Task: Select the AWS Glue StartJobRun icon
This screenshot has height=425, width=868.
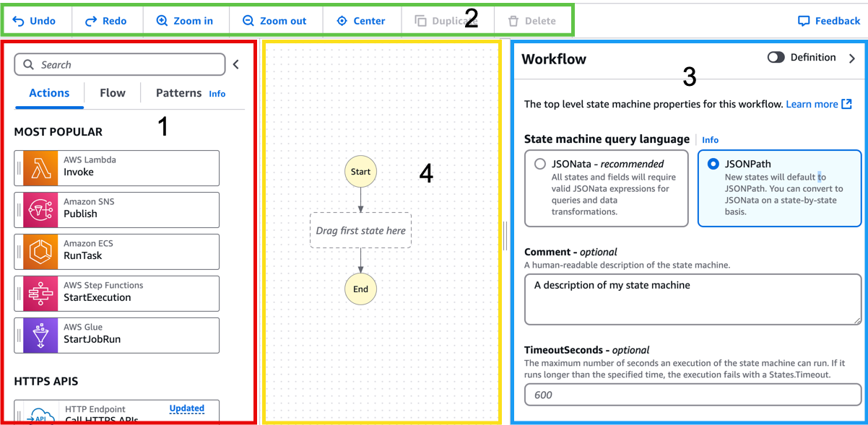Action: (40, 336)
